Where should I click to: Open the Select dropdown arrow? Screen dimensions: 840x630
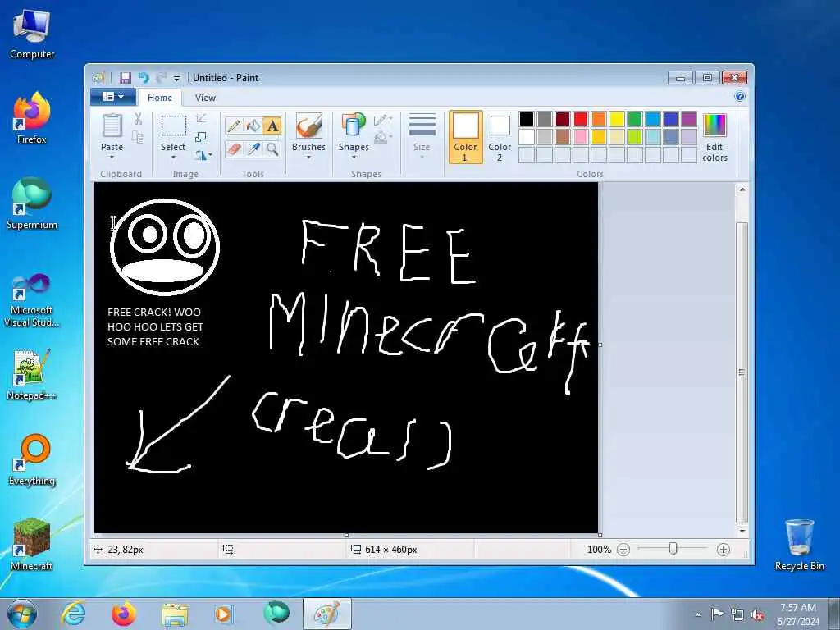(174, 157)
